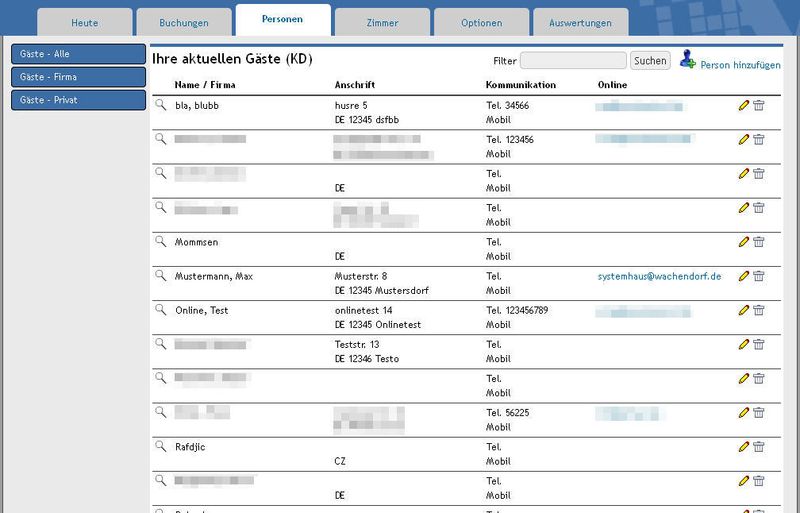Open systemhaus@wachendorf.de email link
Screen dimensions: 800x513
(659, 276)
